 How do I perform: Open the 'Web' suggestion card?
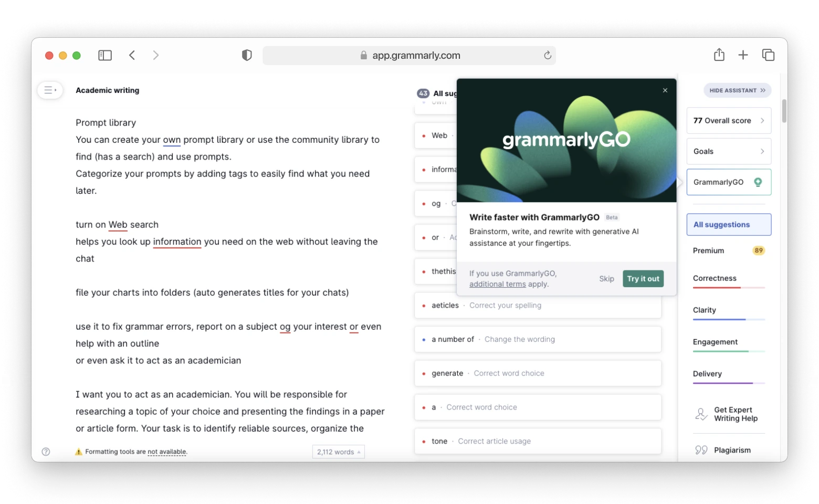pyautogui.click(x=436, y=135)
